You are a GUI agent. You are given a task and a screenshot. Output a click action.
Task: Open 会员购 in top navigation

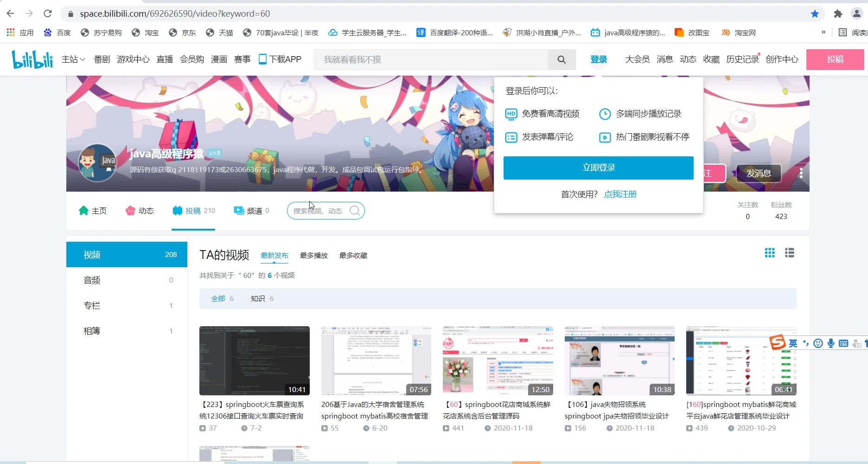[192, 59]
